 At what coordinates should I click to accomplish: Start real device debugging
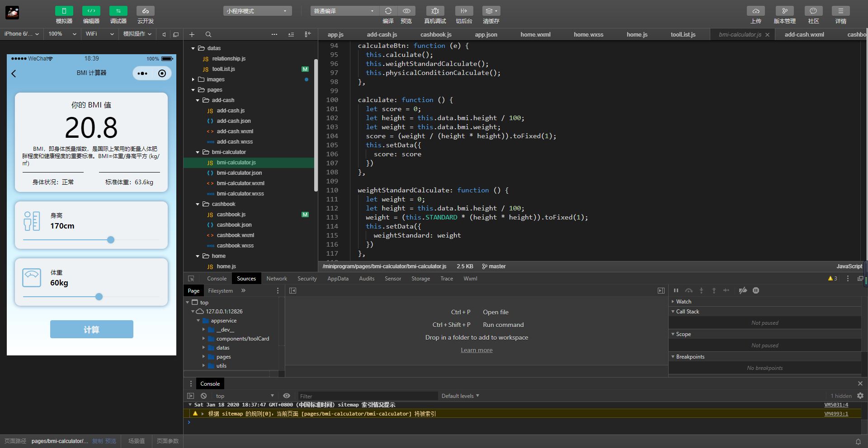pyautogui.click(x=435, y=11)
